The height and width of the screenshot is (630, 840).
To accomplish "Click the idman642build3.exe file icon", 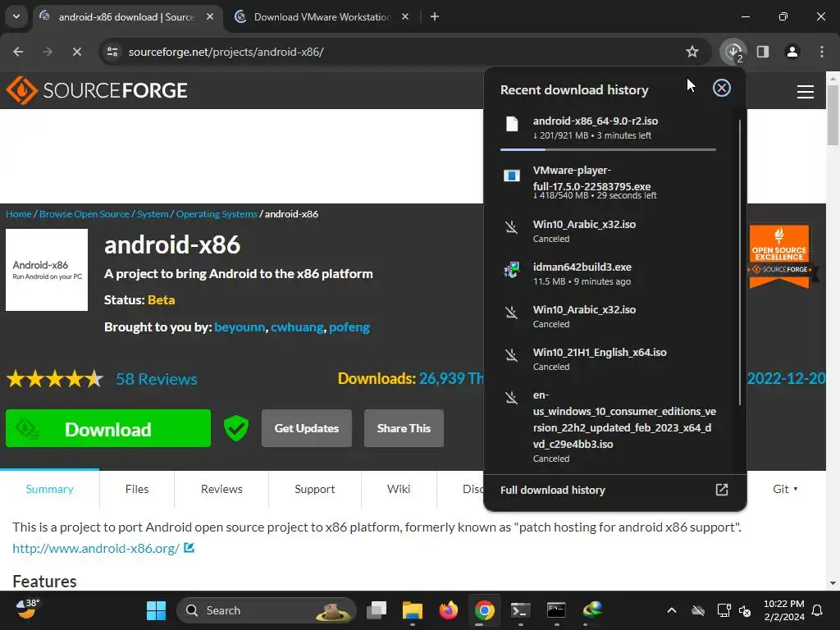I will 512,270.
